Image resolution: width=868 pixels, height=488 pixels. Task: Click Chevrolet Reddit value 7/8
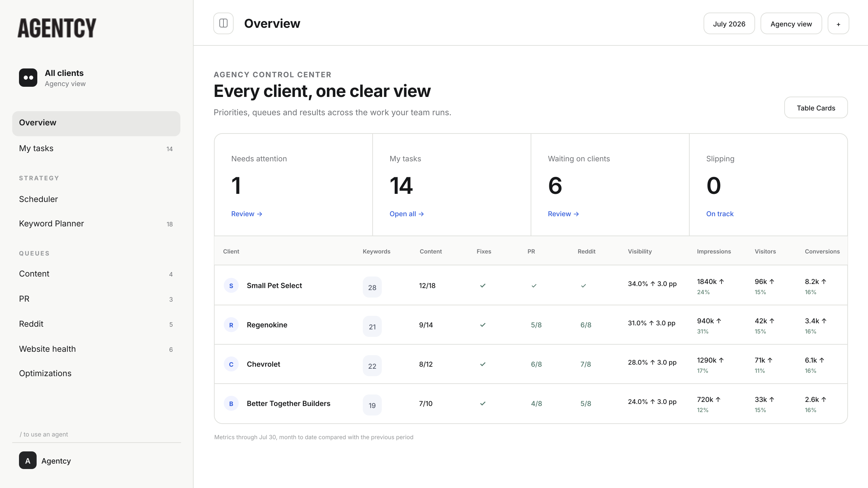[586, 364]
